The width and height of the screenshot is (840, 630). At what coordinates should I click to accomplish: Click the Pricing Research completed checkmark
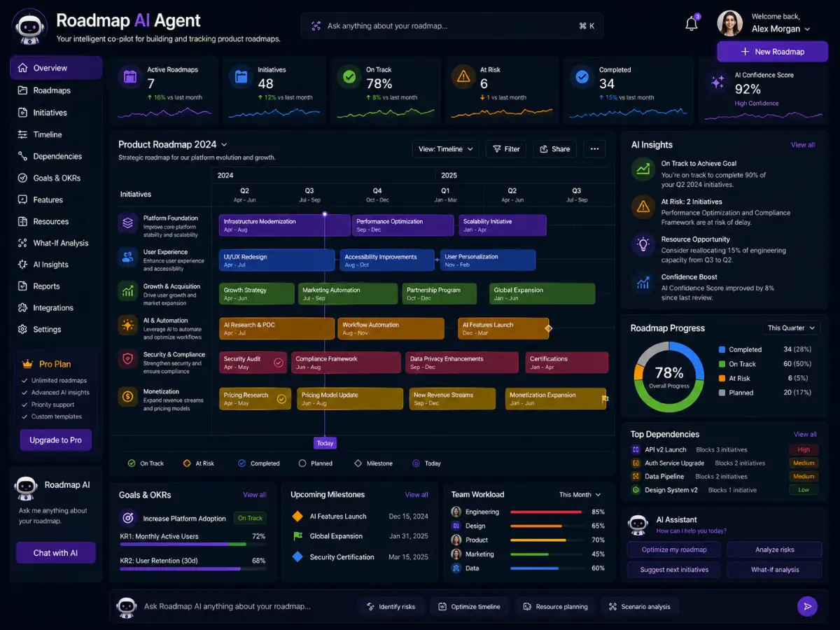coord(281,399)
